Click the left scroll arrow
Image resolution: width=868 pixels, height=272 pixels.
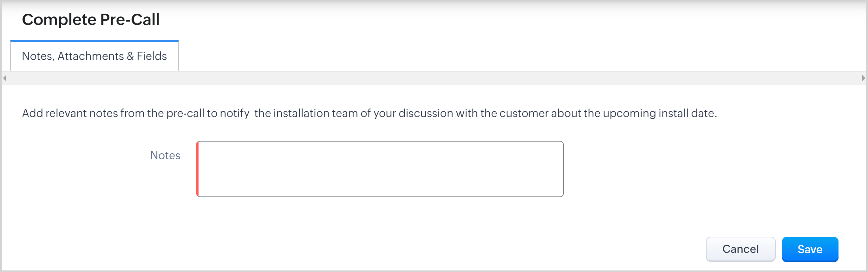pyautogui.click(x=5, y=78)
